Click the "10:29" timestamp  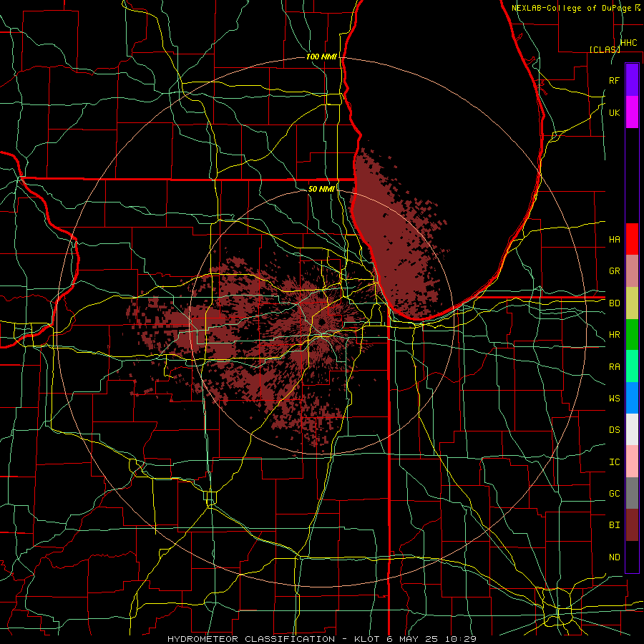462,639
